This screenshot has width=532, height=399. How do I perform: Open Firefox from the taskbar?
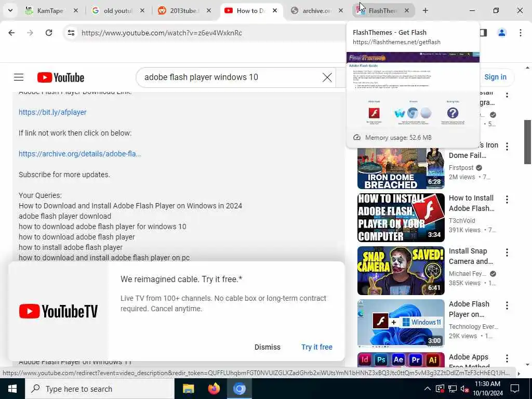coord(214,389)
